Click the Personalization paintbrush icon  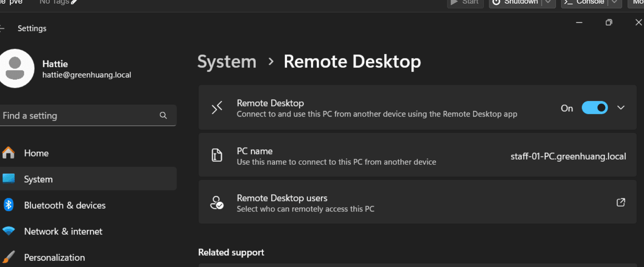8,257
